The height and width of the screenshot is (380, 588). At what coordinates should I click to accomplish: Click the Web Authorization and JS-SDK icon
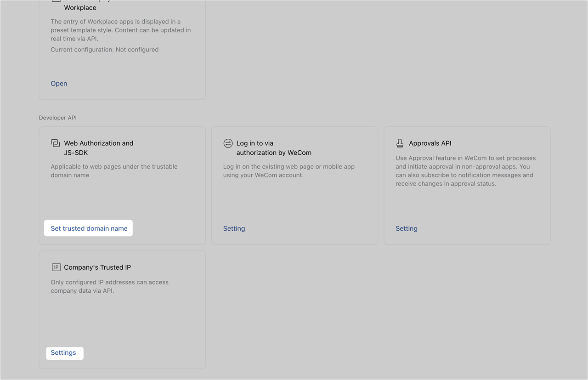click(x=56, y=143)
